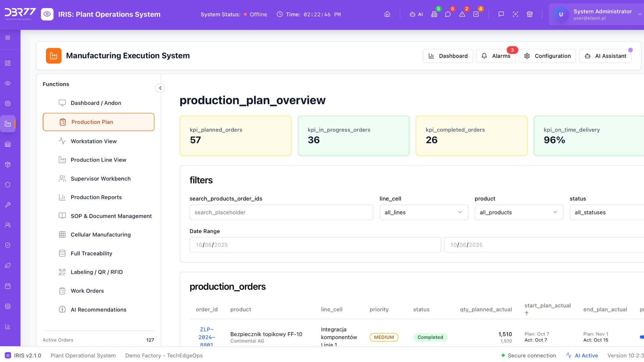Image resolution: width=644 pixels, height=362 pixels.
Task: Select Workstation View in Functions list
Action: click(94, 141)
